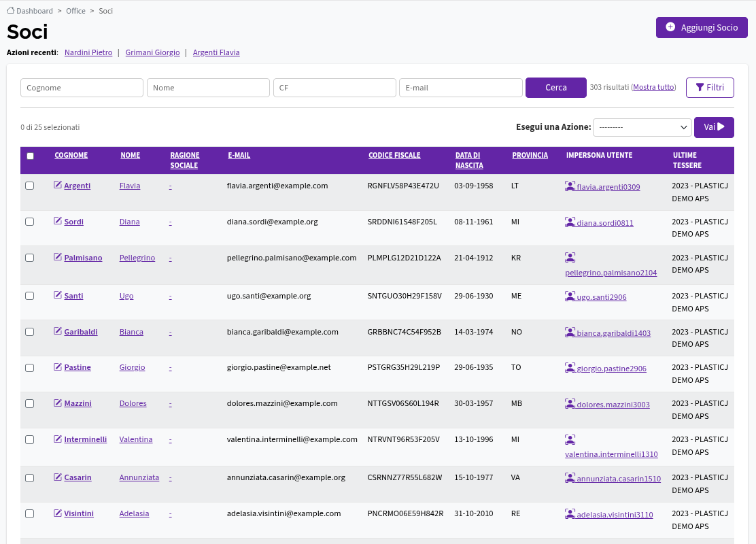Click the edit pencil icon beside Garibaldi
Viewport: 756px width, 544px height.
tap(58, 331)
